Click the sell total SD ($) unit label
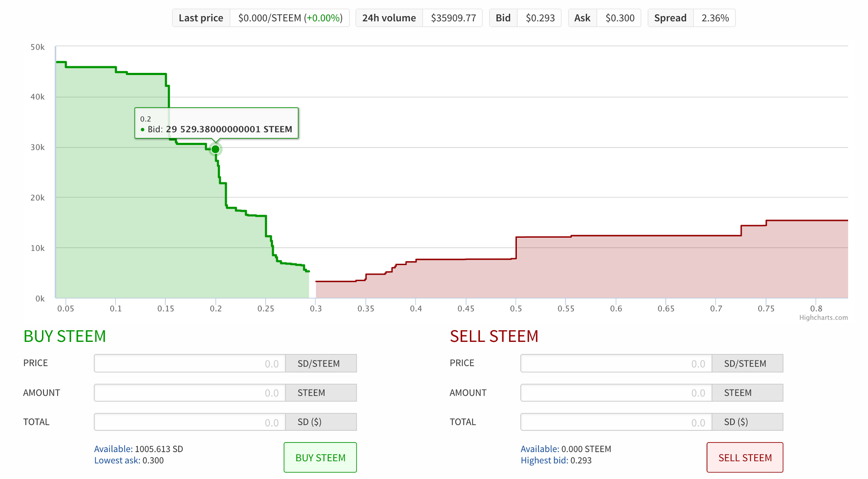 (x=748, y=422)
